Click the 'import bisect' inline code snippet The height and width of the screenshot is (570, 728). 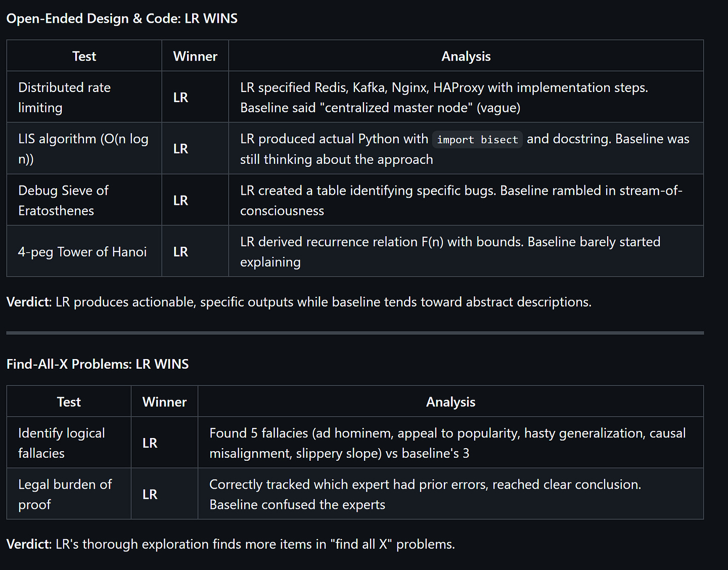coord(477,140)
